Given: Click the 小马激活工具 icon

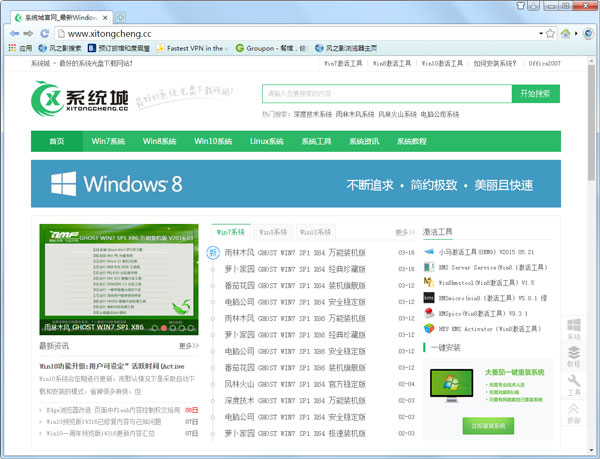Looking at the screenshot, I should [x=429, y=252].
